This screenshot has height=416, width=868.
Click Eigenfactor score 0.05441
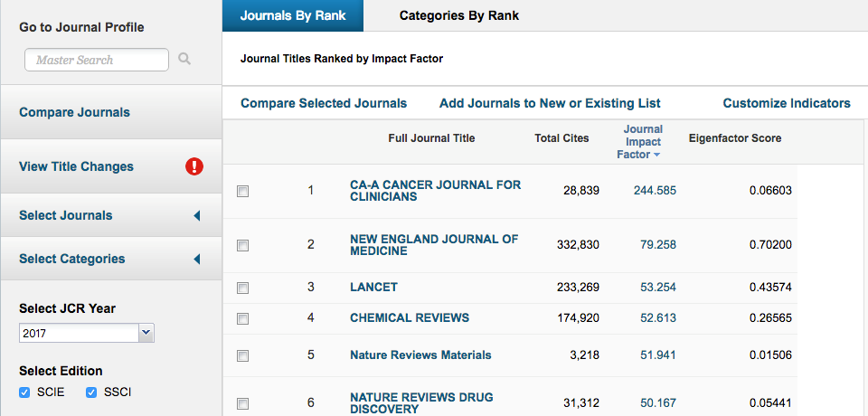(x=770, y=403)
